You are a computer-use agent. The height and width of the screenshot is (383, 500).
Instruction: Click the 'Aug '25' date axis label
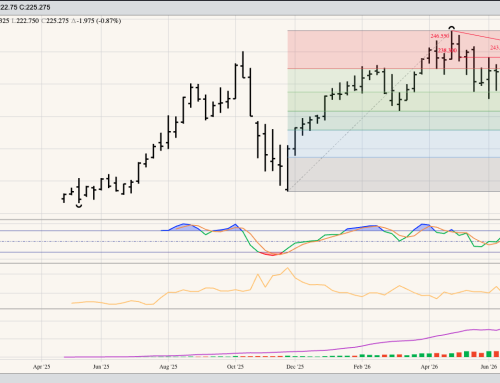[x=168, y=367]
